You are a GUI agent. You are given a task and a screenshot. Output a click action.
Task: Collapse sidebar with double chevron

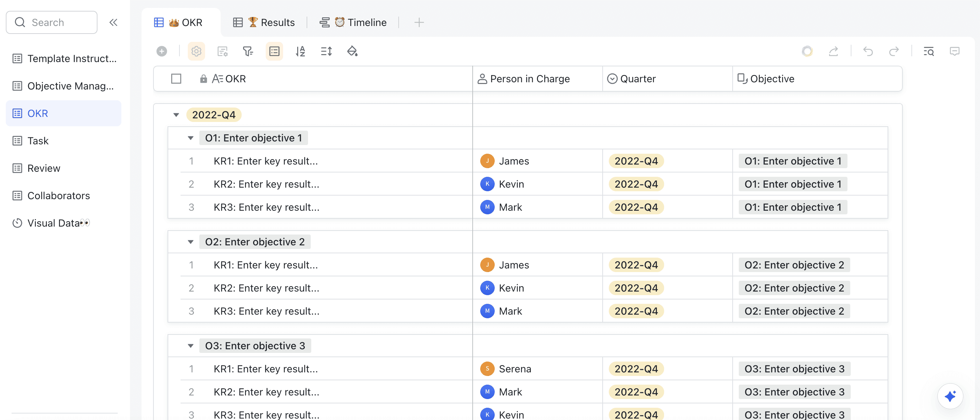click(113, 22)
